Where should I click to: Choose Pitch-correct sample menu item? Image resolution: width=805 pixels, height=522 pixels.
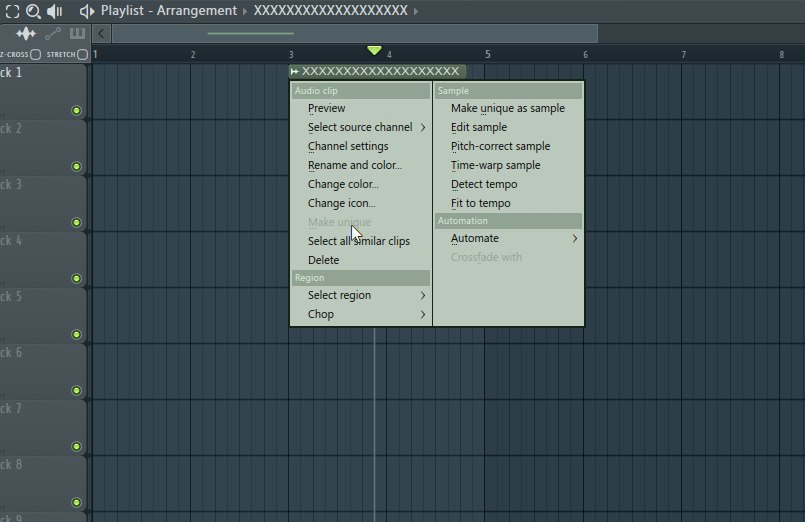[509, 146]
